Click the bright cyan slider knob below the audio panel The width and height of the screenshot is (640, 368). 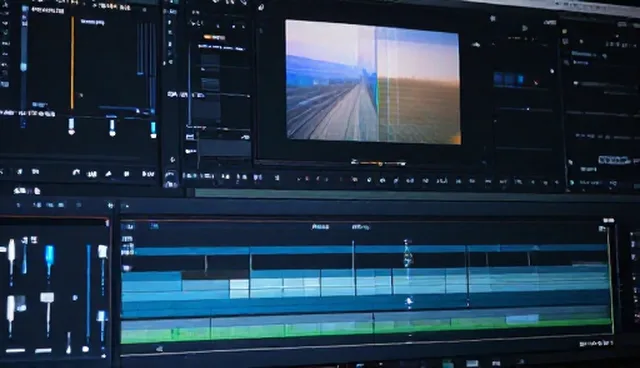[x=153, y=129]
